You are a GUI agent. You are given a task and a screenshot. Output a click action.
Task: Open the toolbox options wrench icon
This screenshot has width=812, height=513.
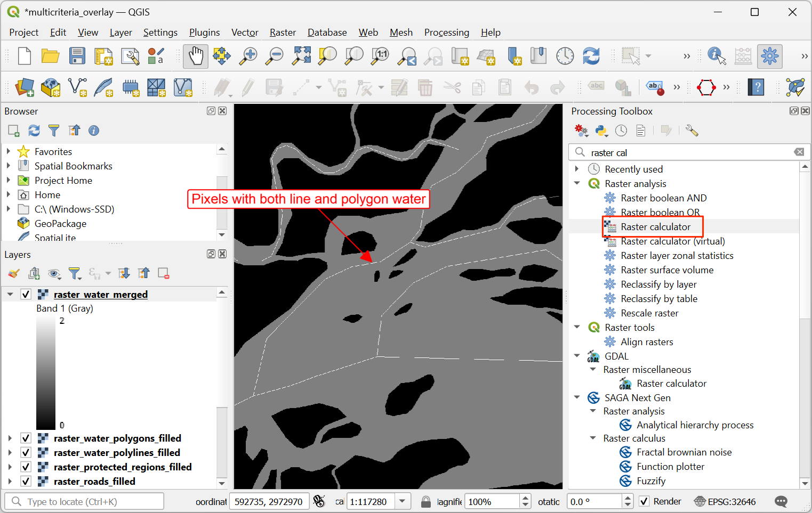pos(692,131)
